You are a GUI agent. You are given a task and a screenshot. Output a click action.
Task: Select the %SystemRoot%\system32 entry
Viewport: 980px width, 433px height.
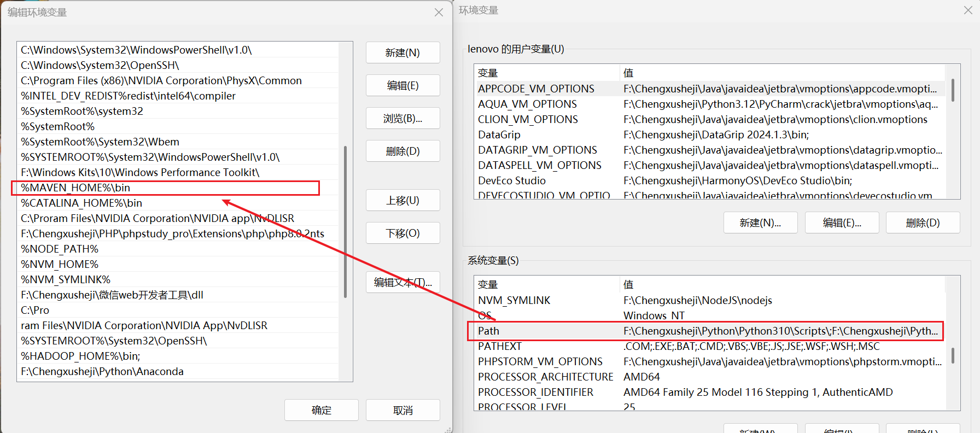(178, 111)
